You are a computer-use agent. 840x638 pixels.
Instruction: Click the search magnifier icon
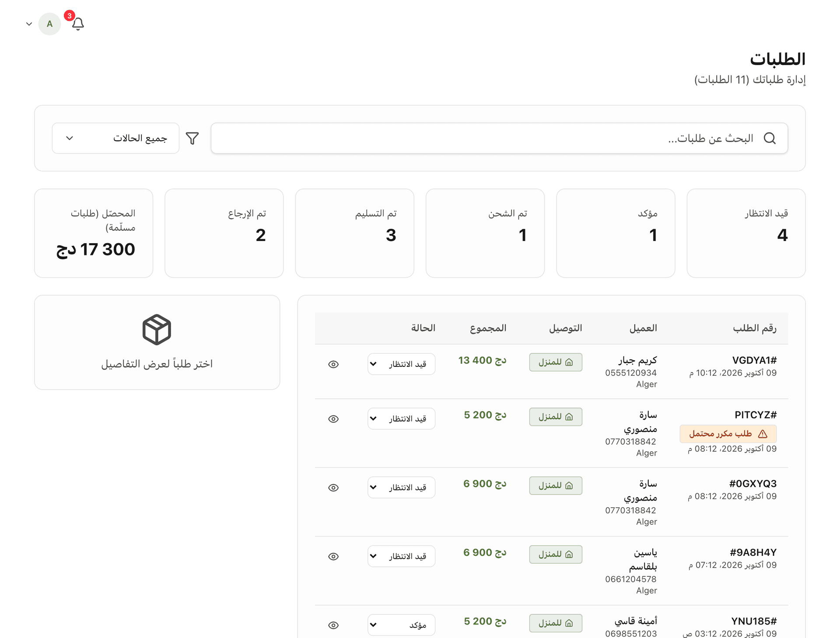point(770,138)
